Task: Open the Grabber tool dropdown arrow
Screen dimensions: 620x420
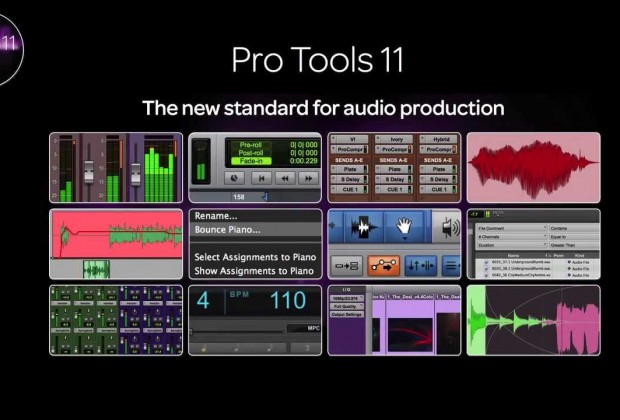Action: click(x=405, y=238)
